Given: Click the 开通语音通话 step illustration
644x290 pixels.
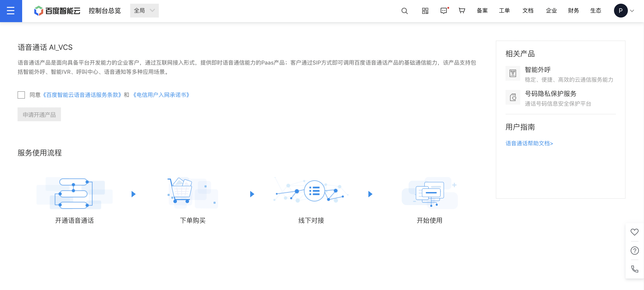Looking at the screenshot, I should pos(74,193).
